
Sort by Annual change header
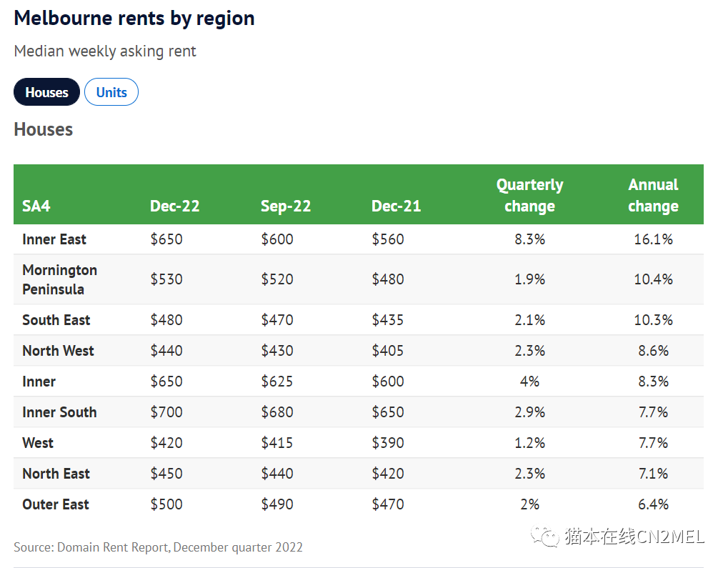click(x=653, y=196)
